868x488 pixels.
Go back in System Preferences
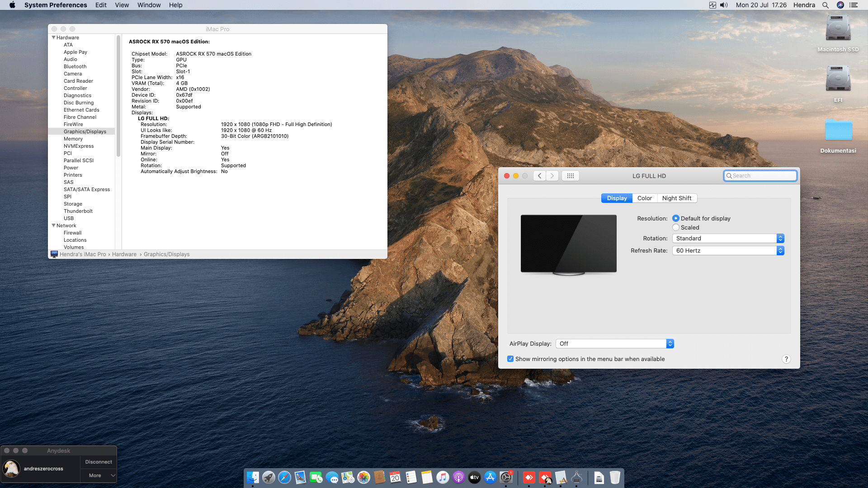(x=539, y=176)
